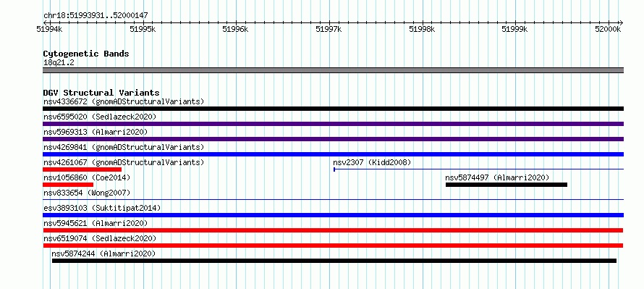Open the DGV Structural Variants track heading
This screenshot has width=644, height=289.
(101, 93)
